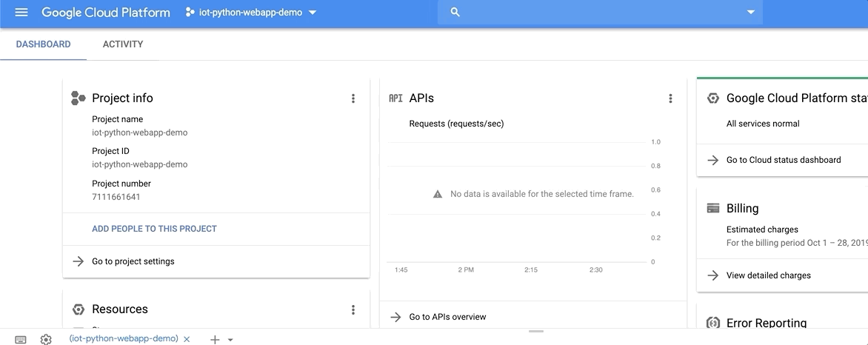Click the Billing card icon
The height and width of the screenshot is (345, 868).
(x=713, y=208)
